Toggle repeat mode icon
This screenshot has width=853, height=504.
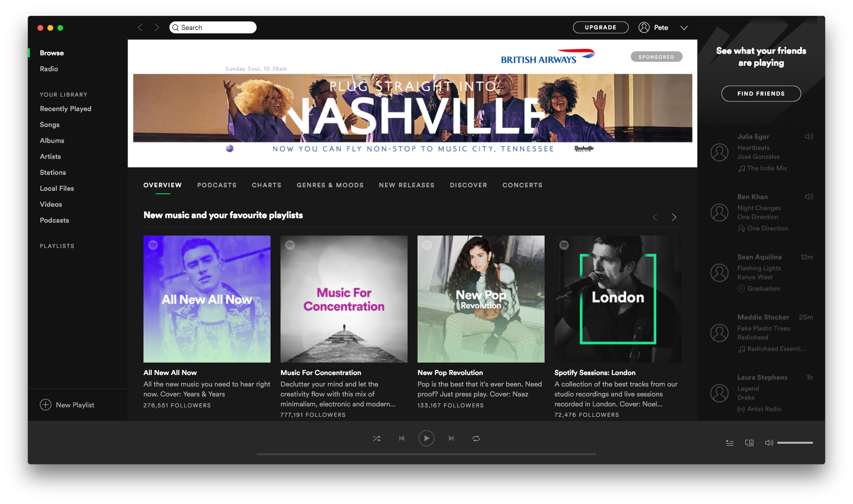click(x=476, y=438)
